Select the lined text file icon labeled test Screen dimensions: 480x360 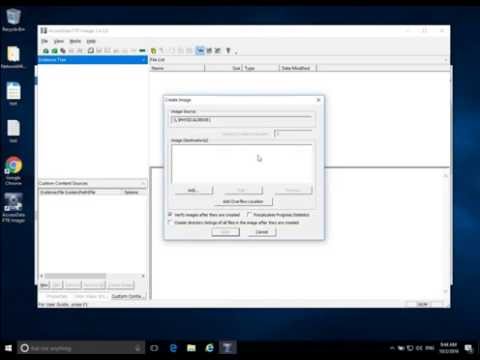click(13, 93)
